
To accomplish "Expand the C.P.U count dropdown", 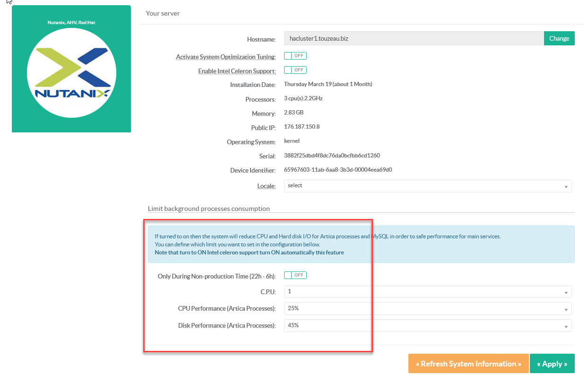I will 427,292.
